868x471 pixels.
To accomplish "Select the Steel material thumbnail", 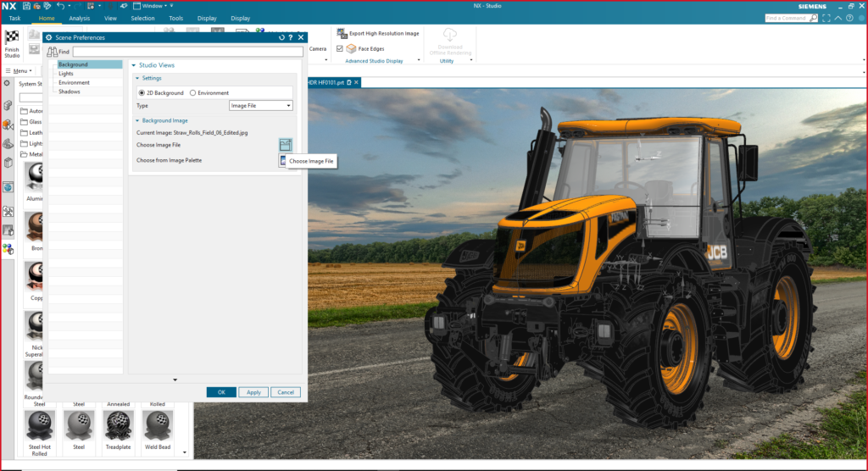I will (79, 425).
